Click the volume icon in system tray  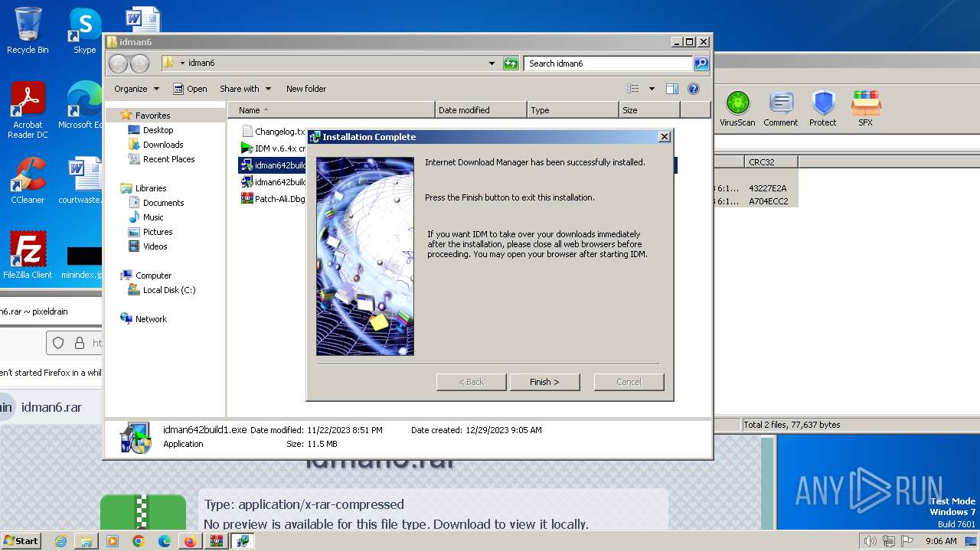(x=870, y=541)
